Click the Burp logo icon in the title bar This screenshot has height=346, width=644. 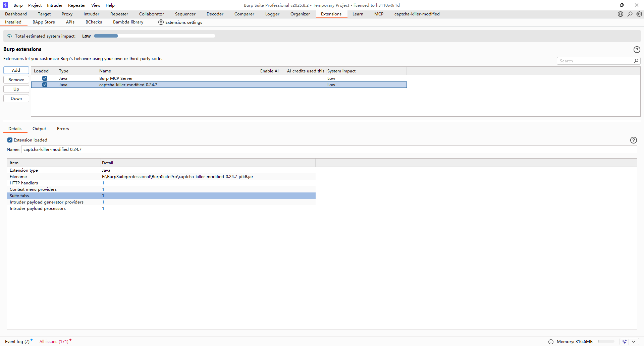point(5,5)
